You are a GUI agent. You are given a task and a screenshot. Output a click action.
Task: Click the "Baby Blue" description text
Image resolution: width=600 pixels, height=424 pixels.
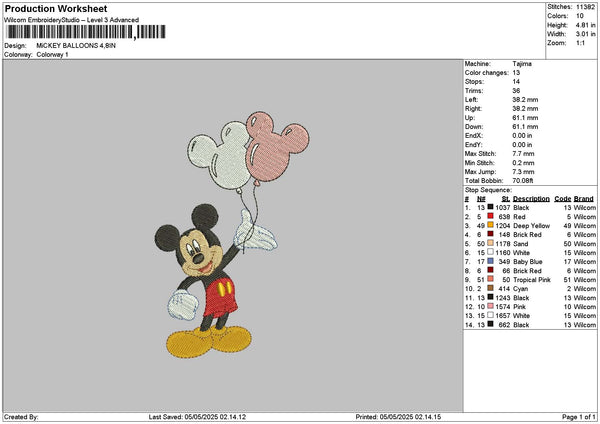coord(528,262)
